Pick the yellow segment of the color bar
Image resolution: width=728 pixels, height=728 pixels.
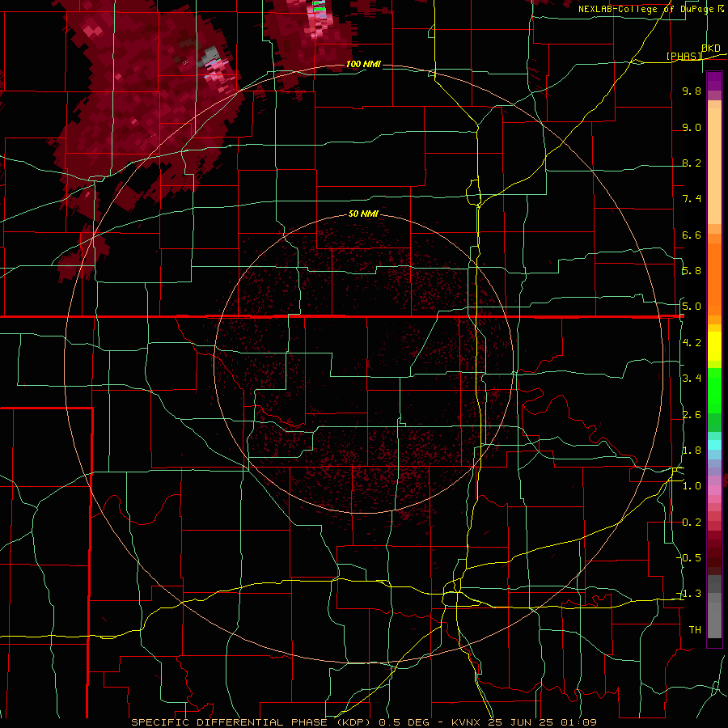714,346
